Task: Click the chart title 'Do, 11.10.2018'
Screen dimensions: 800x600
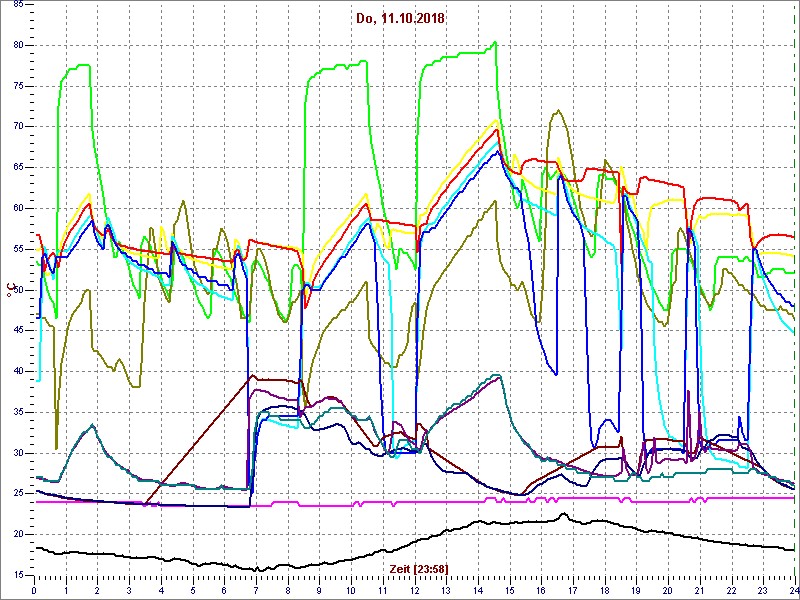Action: pos(400,19)
